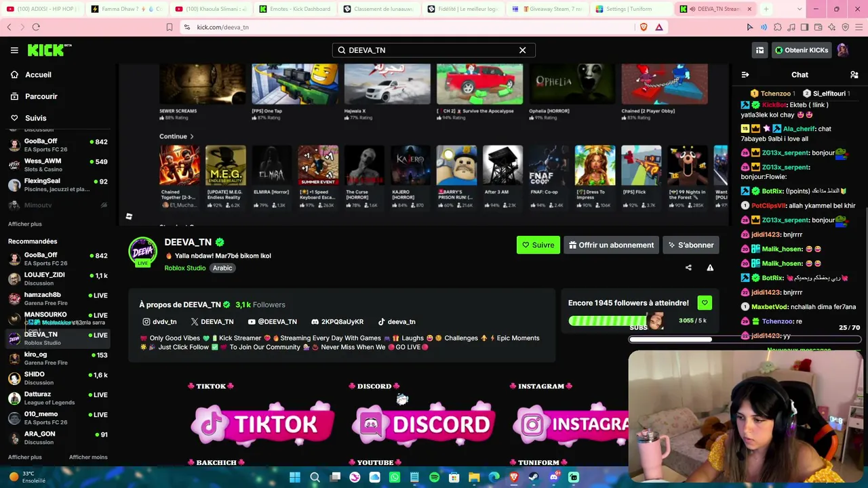The width and height of the screenshot is (868, 488).
Task: Report the channel via warning triangle icon
Action: [x=710, y=268]
